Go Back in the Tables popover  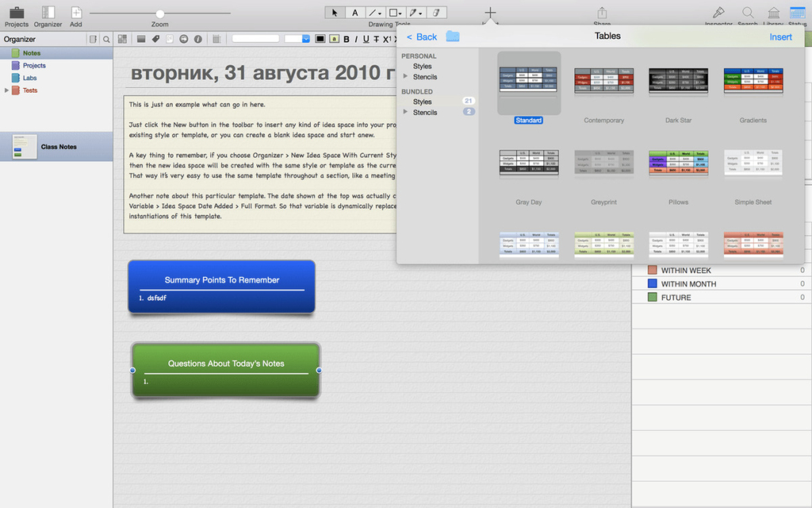[x=422, y=37]
